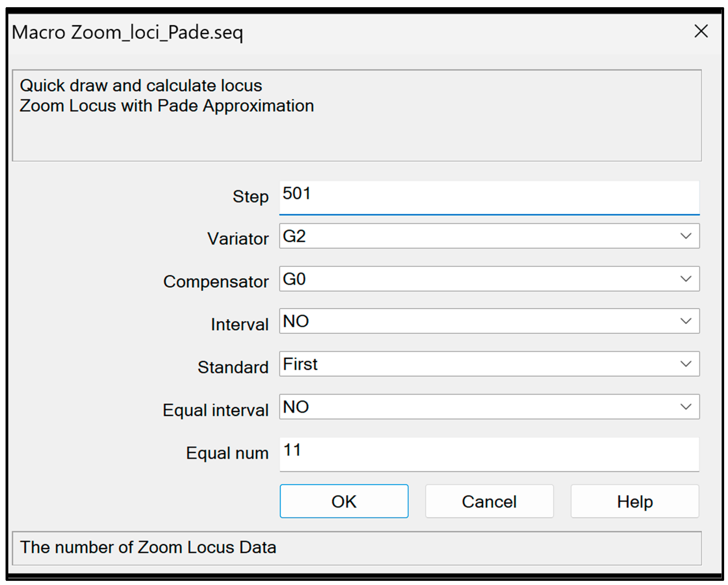728x585 pixels.
Task: Click the NO value in Interval combo box
Action: (296, 321)
